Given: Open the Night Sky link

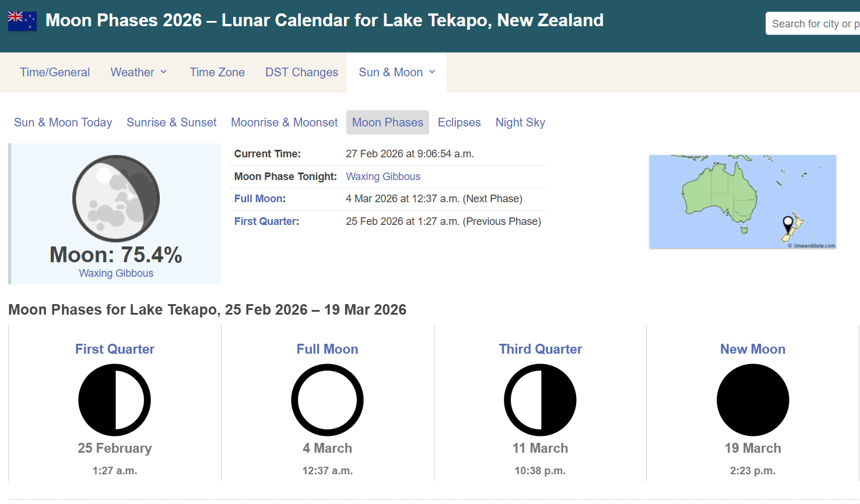Looking at the screenshot, I should point(520,122).
